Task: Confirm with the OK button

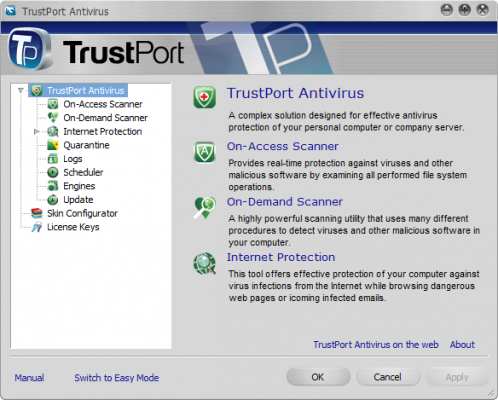Action: (x=318, y=377)
